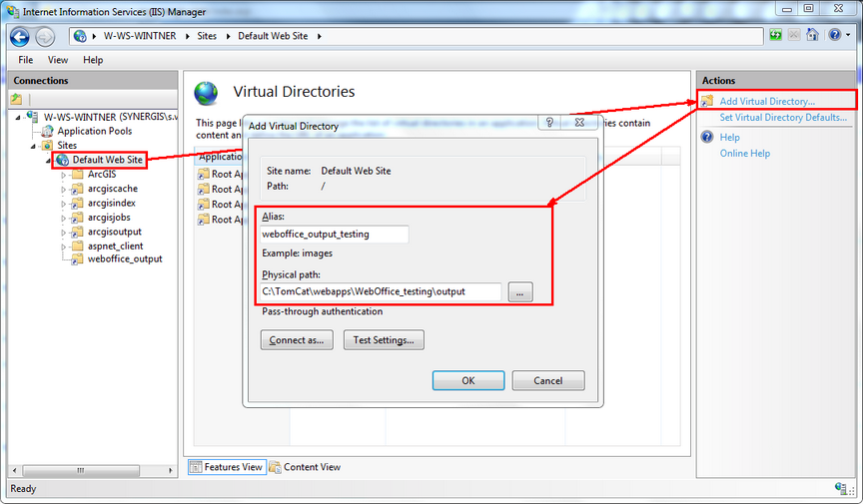Click the globe icon in the address bar

(x=80, y=36)
